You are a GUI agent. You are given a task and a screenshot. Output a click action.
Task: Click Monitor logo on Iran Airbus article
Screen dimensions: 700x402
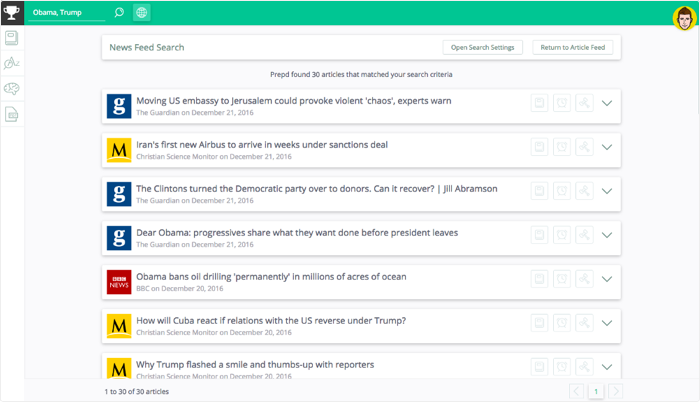pos(119,150)
